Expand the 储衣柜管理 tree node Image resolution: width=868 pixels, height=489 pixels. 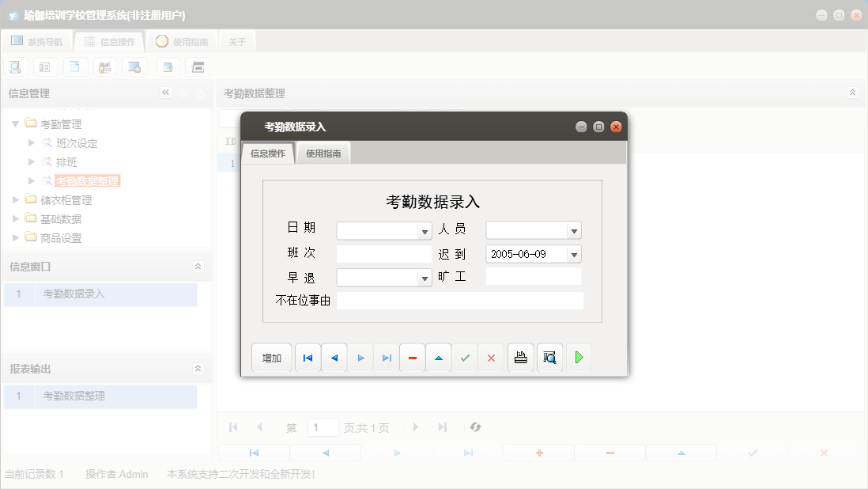[15, 200]
